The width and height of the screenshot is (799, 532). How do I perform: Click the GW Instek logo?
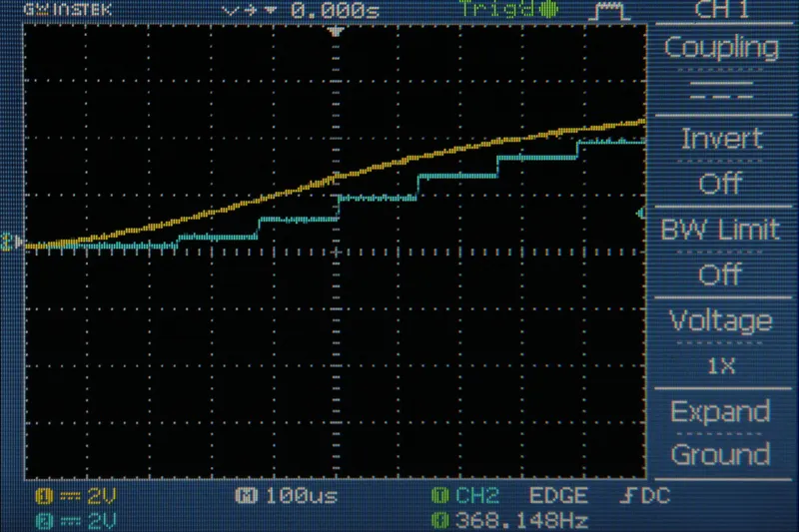pyautogui.click(x=56, y=11)
